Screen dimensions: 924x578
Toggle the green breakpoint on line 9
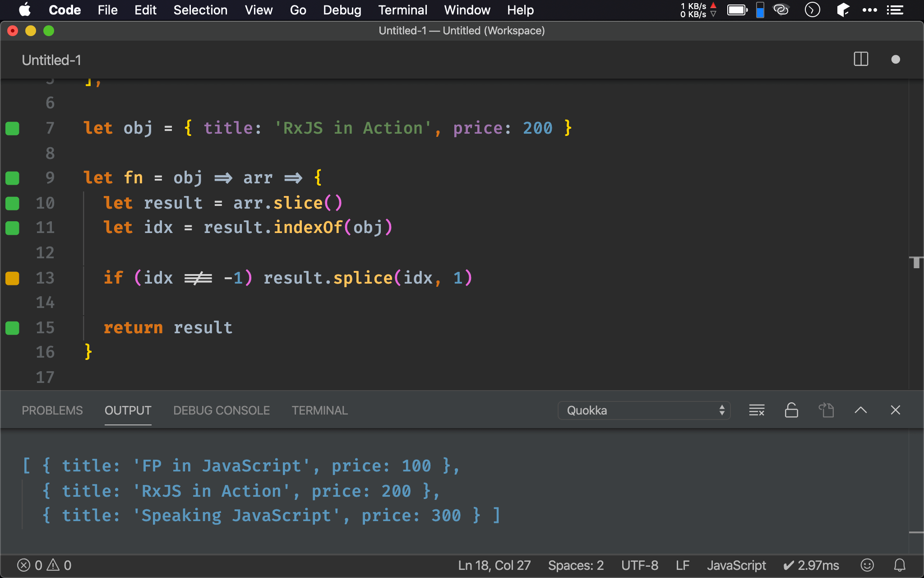[12, 177]
